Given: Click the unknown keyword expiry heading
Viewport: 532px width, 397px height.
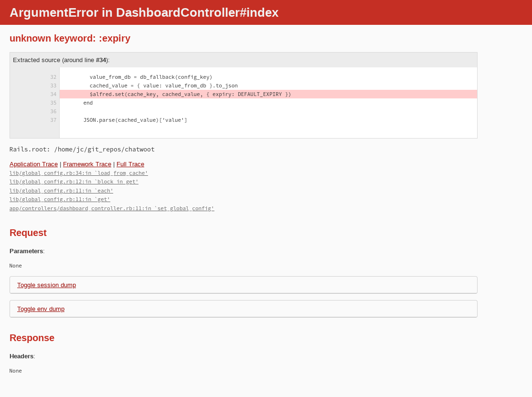Looking at the screenshot, I should tap(70, 38).
